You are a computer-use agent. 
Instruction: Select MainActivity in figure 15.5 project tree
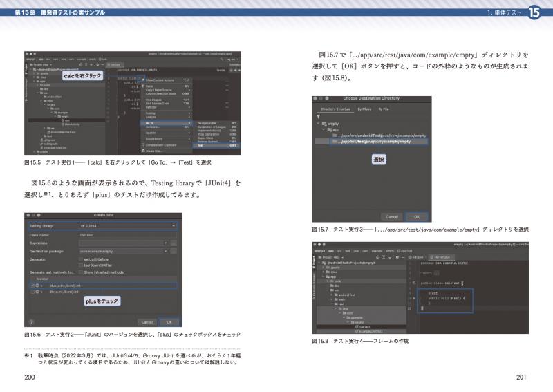(x=71, y=124)
